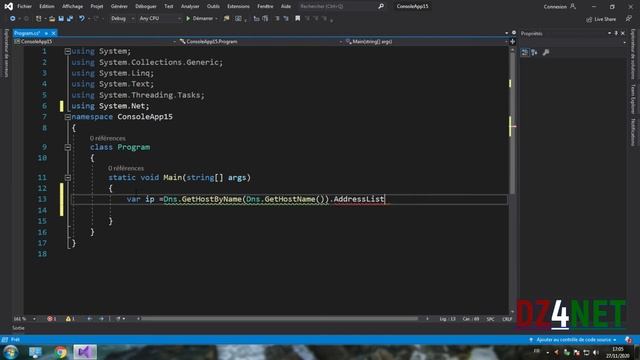
Task: Click the feedback icon near Live Share
Action: 628,19
